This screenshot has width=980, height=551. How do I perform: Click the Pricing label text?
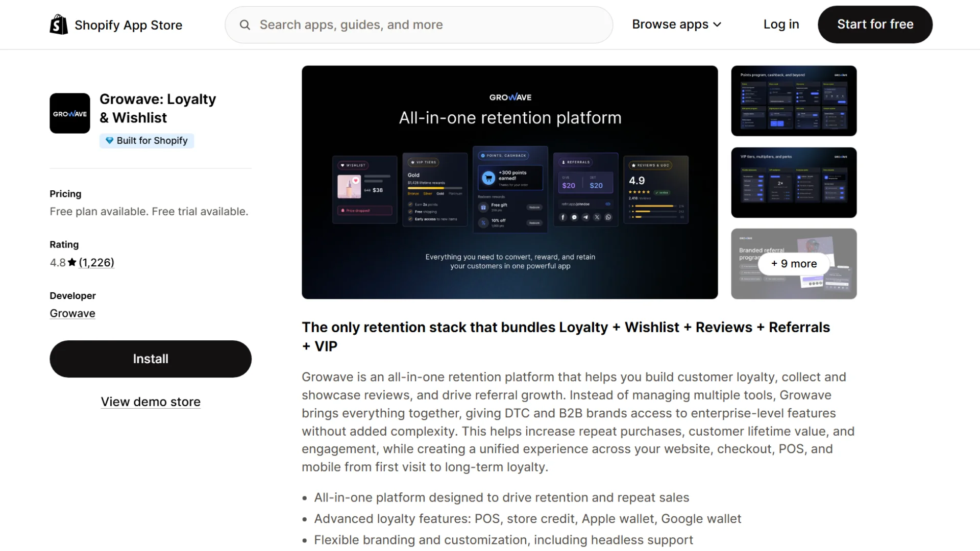pyautogui.click(x=65, y=194)
